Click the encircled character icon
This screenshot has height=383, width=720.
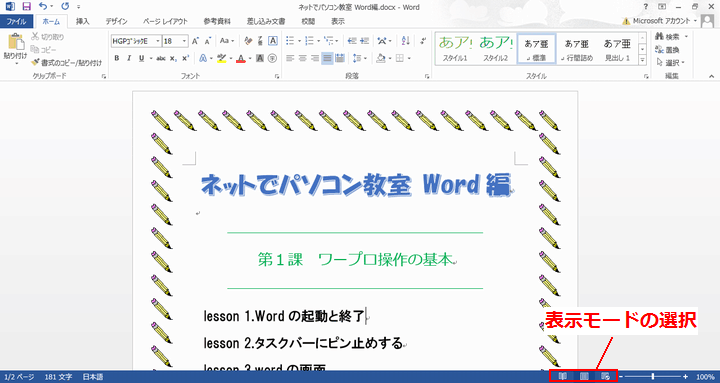(x=272, y=58)
